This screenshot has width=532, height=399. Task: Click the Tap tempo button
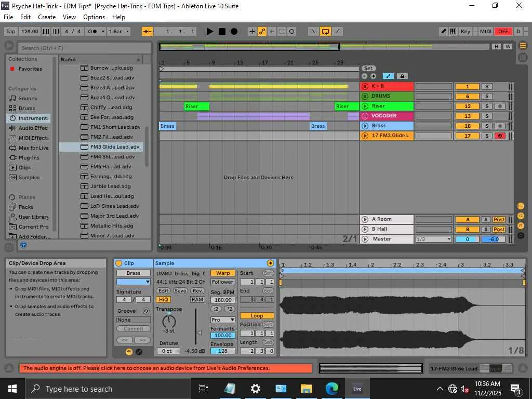11,32
